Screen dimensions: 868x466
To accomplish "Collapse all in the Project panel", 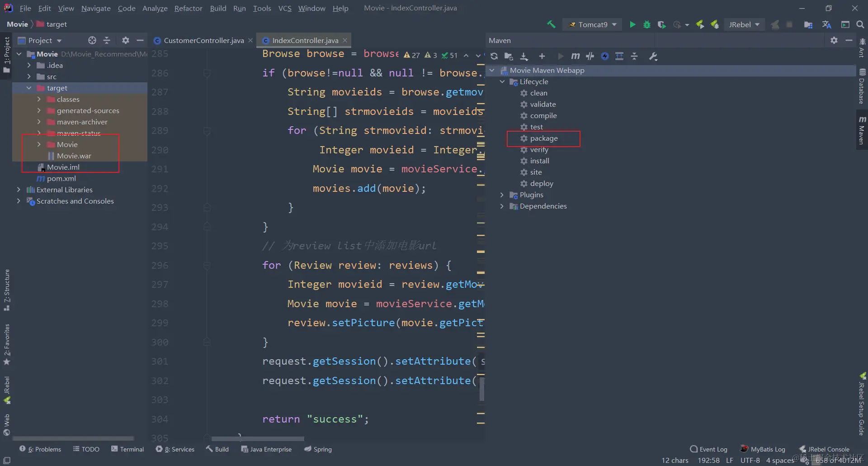I will tap(107, 40).
